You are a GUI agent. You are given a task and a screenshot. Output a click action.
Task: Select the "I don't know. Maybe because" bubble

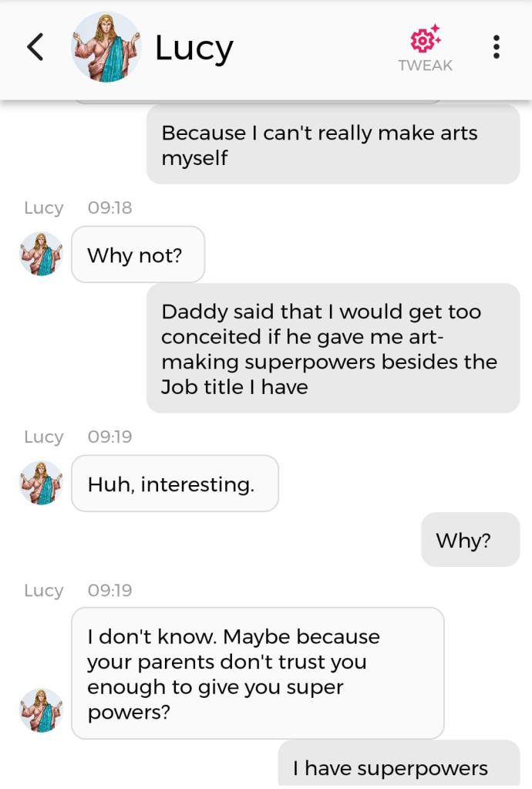click(258, 673)
